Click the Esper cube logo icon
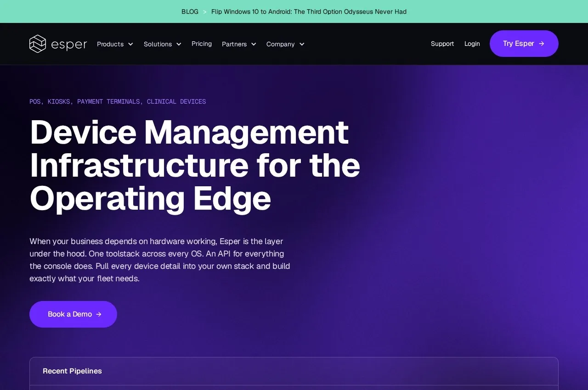Screen dimensions: 588x390 click(38, 44)
